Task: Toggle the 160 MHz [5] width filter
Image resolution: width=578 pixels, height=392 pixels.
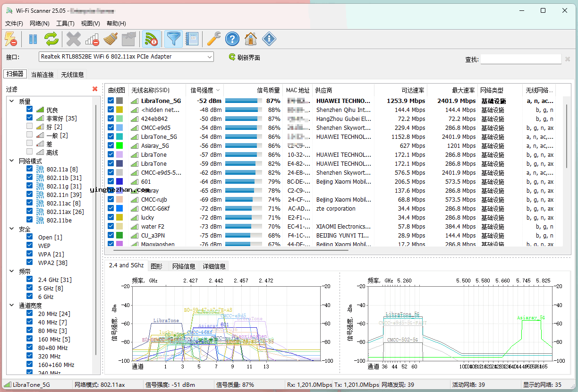Action: [x=30, y=339]
